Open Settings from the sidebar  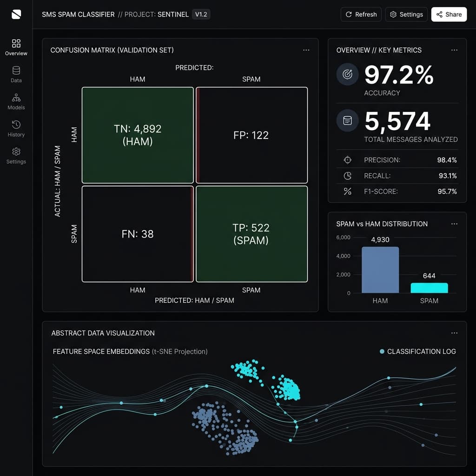pos(16,156)
